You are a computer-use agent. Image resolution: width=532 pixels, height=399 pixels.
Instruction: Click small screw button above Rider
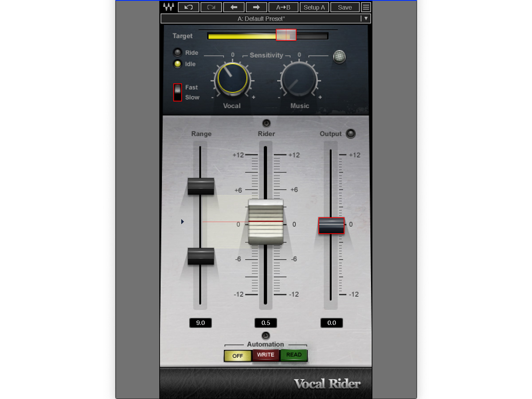[266, 123]
